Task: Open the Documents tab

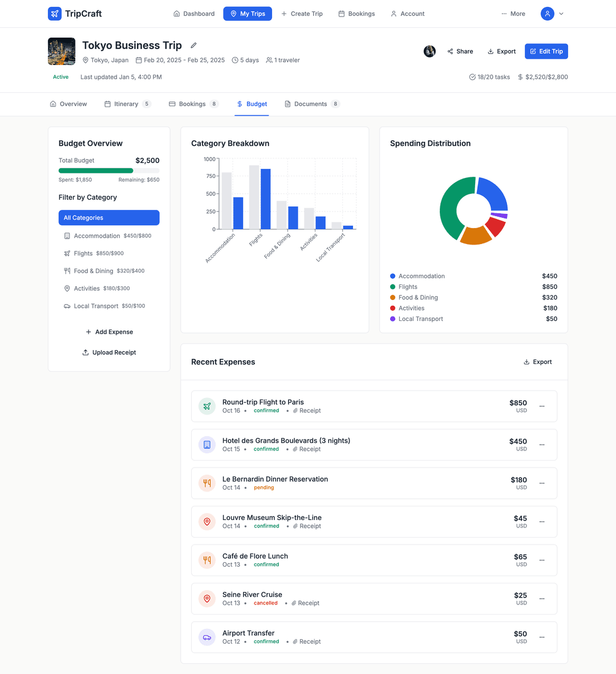Action: pyautogui.click(x=311, y=104)
